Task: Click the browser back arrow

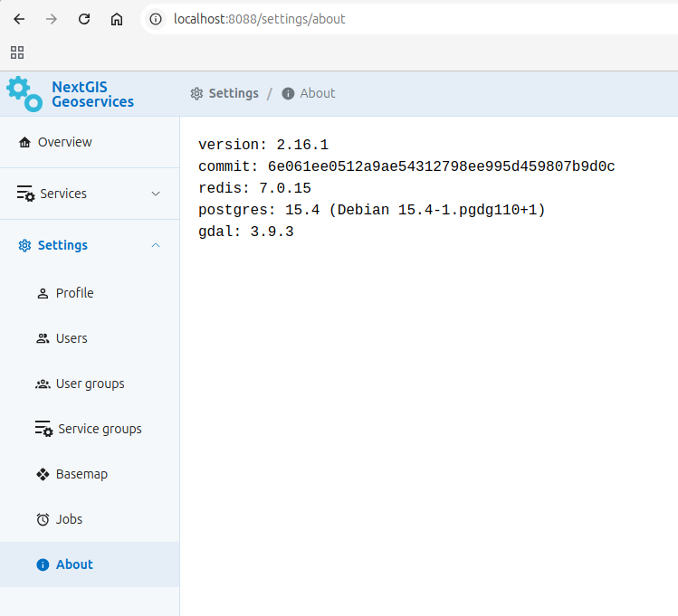Action: point(19,19)
